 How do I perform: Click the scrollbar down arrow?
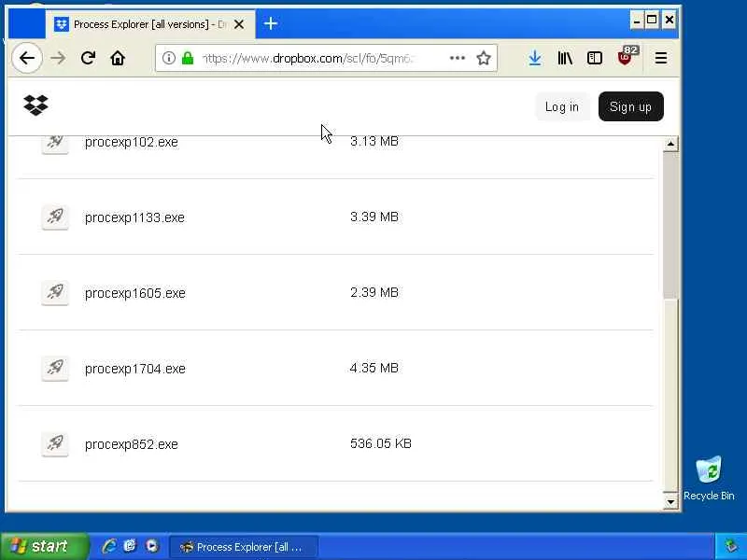click(670, 501)
